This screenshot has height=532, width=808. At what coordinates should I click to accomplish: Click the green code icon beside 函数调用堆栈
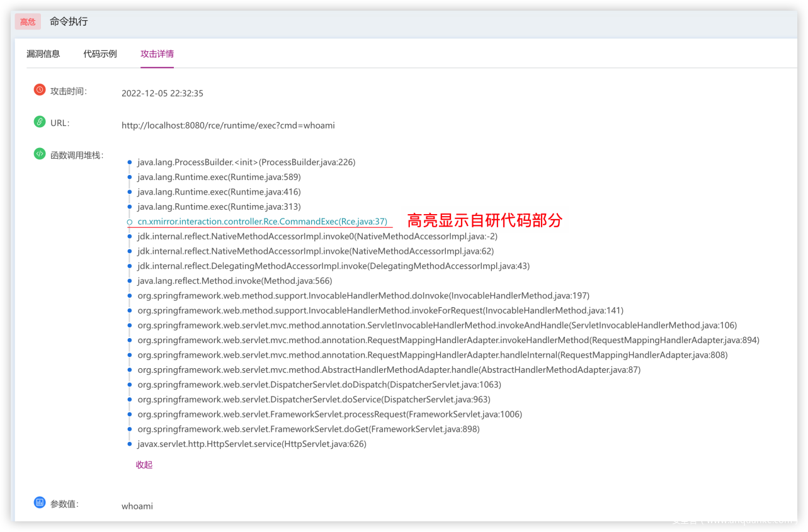pos(40,154)
